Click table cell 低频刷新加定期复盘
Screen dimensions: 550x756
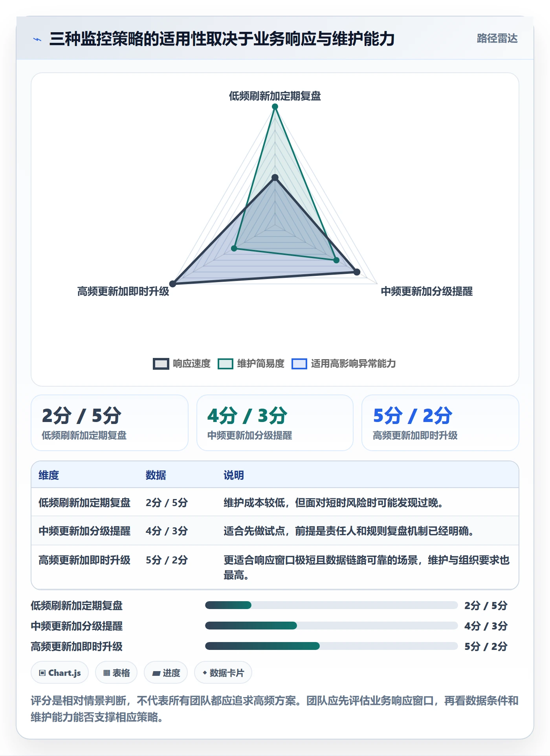tap(84, 503)
